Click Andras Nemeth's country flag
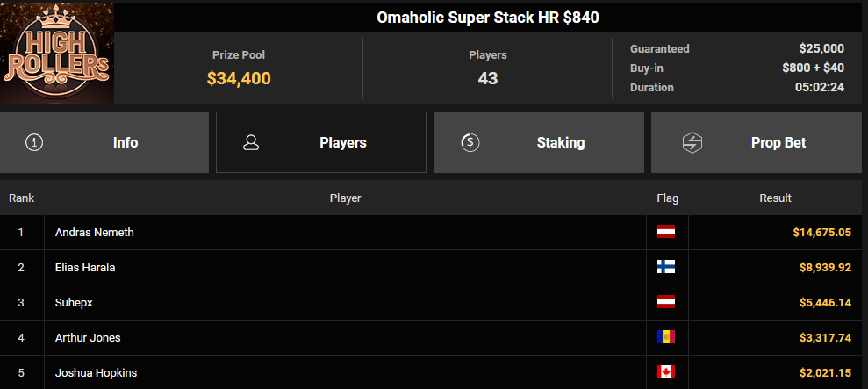Viewport: 868px width, 389px height. [666, 232]
